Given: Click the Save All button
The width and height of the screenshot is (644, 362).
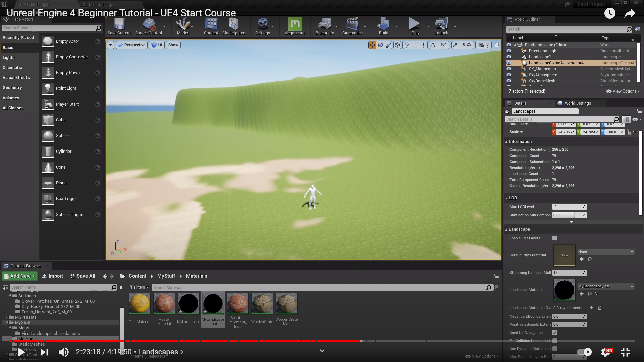Looking at the screenshot, I should pos(83,276).
